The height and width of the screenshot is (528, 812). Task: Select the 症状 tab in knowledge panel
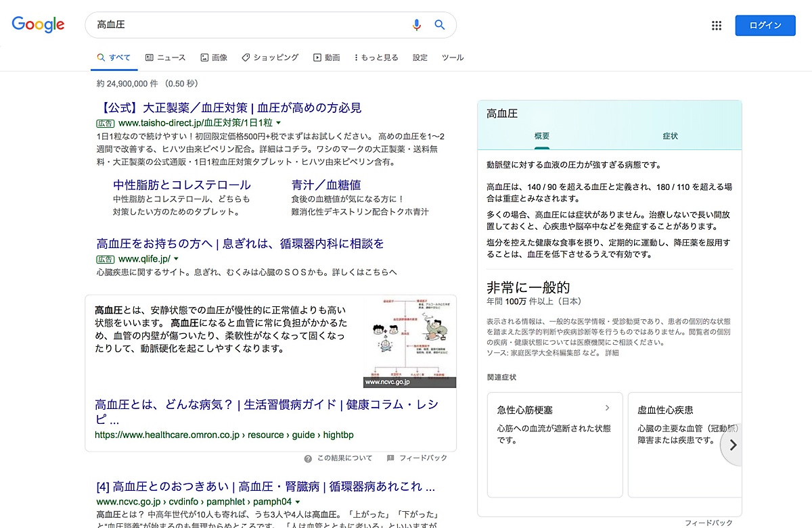coord(670,136)
